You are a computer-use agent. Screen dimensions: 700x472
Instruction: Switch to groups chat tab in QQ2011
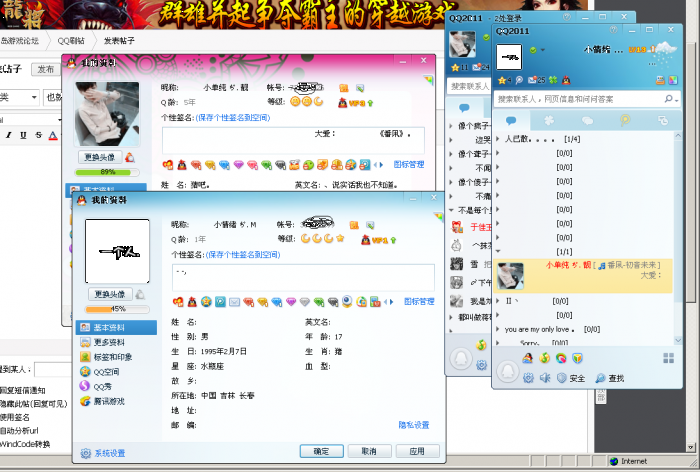(x=588, y=120)
